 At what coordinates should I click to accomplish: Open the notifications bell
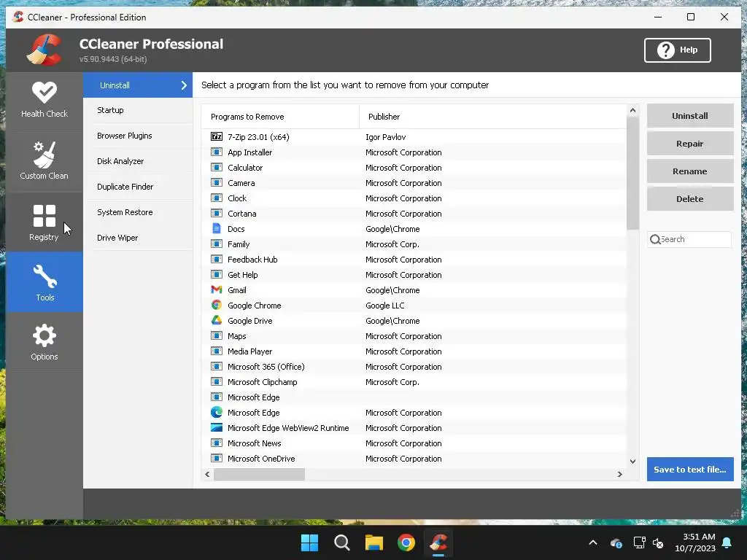[x=727, y=542]
